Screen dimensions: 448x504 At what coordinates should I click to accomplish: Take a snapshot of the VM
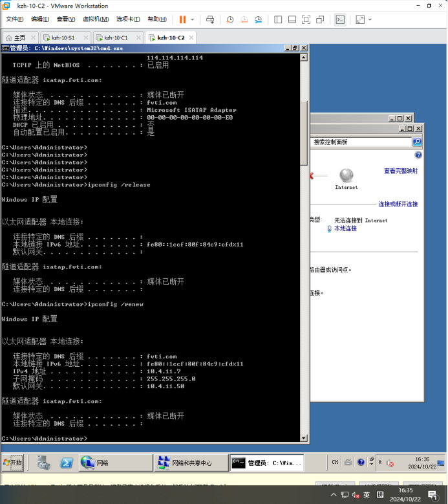point(230,19)
